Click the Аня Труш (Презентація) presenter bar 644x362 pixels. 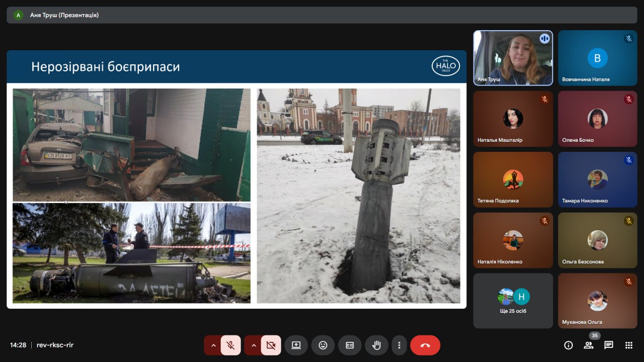pos(64,15)
